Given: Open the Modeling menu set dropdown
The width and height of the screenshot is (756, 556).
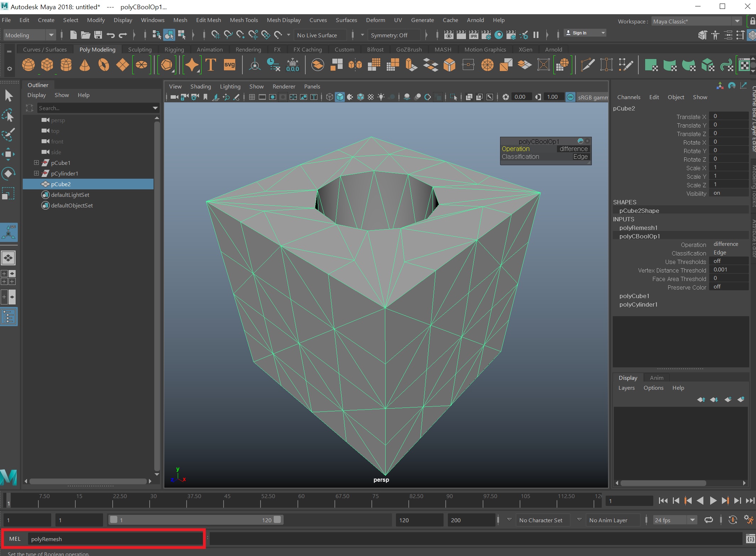Looking at the screenshot, I should [51, 35].
